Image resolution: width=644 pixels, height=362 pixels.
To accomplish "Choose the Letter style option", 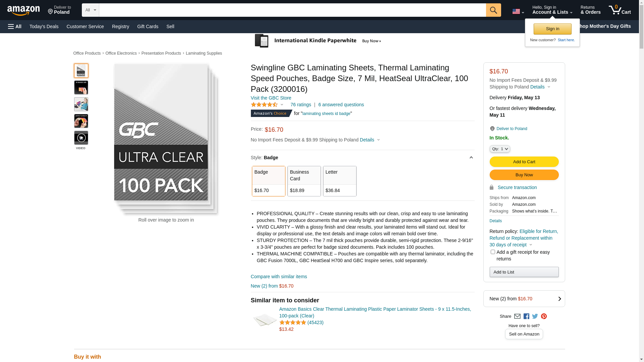I will pyautogui.click(x=339, y=181).
